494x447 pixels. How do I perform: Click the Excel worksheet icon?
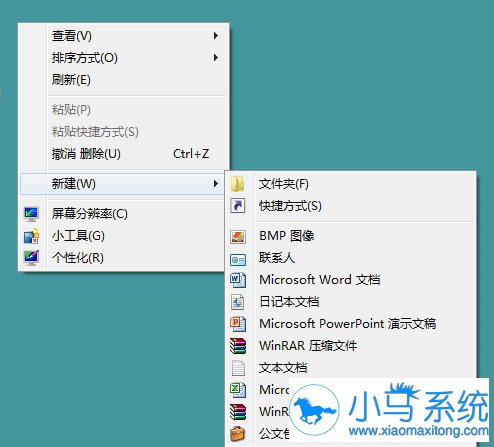coord(238,390)
